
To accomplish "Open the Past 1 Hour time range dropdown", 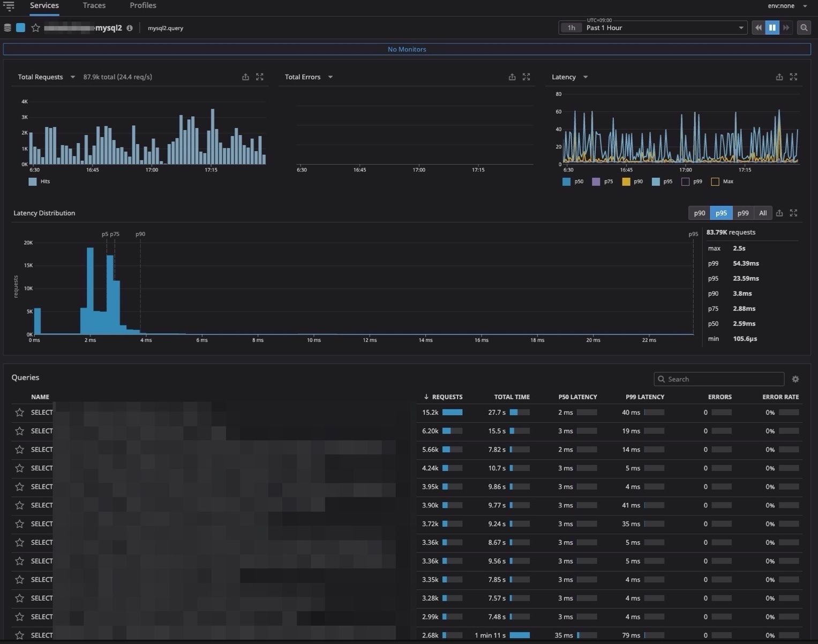I will pos(652,28).
